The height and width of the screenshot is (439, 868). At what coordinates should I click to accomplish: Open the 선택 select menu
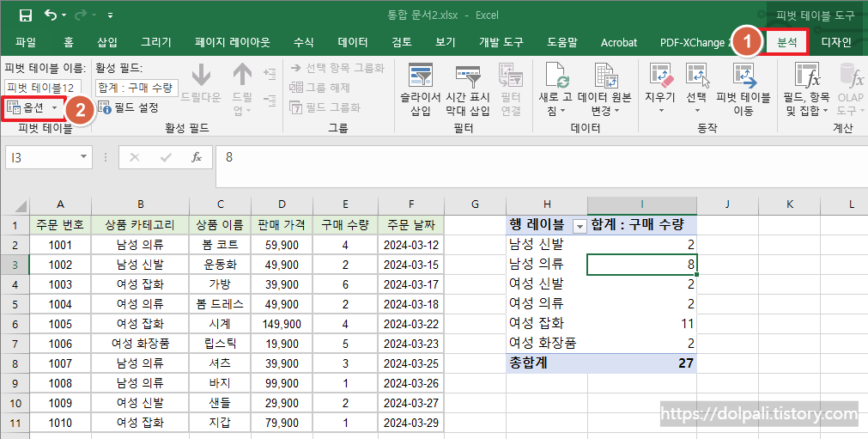point(696,88)
